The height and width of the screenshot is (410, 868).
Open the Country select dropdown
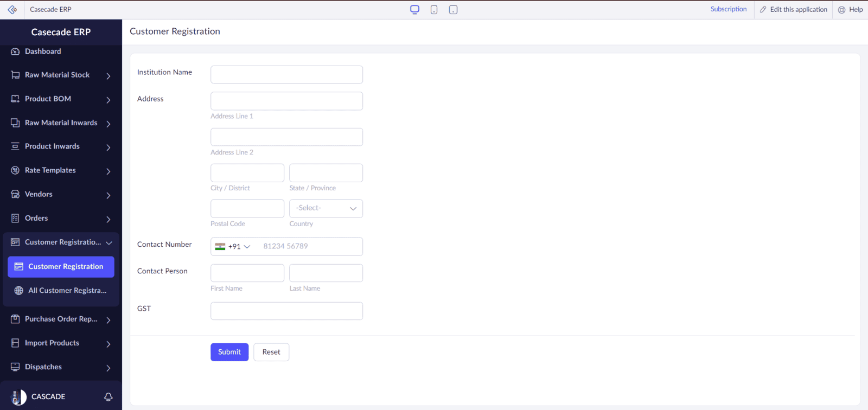(326, 208)
